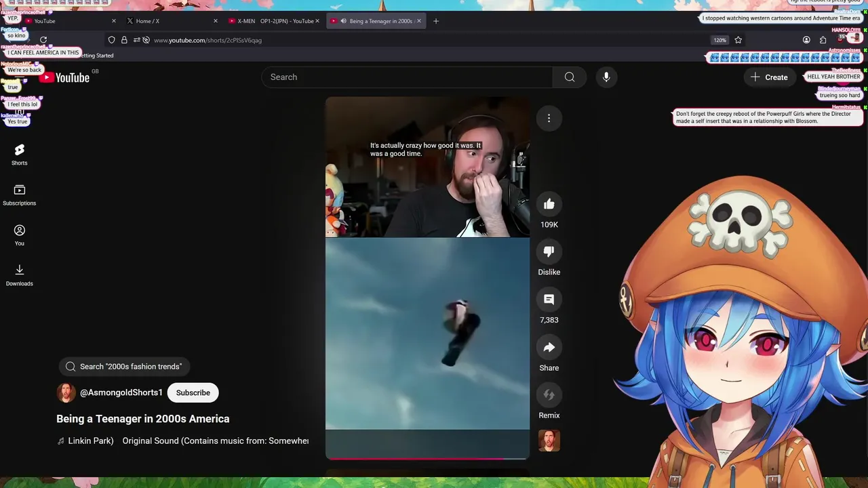Image resolution: width=868 pixels, height=488 pixels.
Task: Open the tracking protection shield icon
Action: 112,40
